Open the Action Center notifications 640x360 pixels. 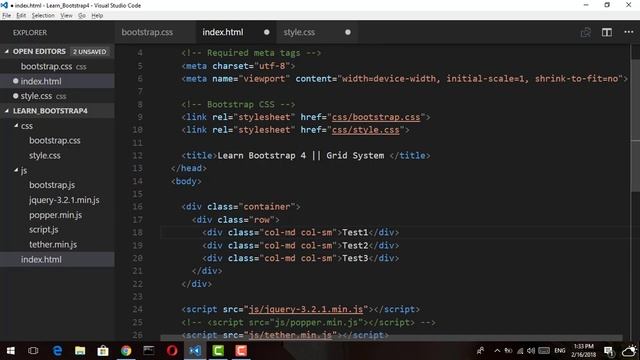coord(609,351)
